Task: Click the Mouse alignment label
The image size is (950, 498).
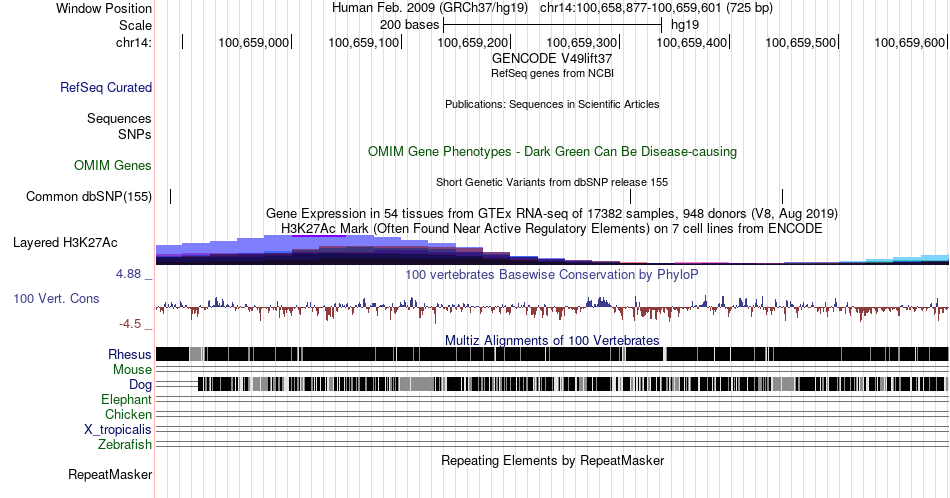Action: [132, 370]
